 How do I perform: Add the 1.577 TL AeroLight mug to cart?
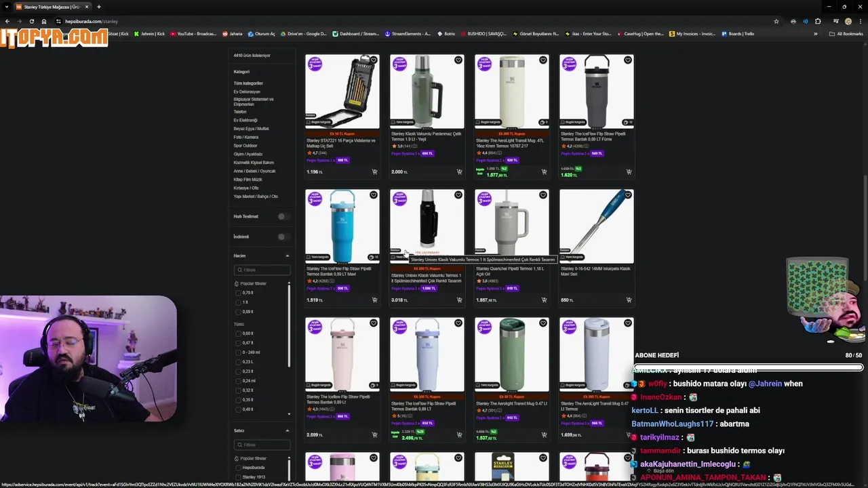click(544, 172)
